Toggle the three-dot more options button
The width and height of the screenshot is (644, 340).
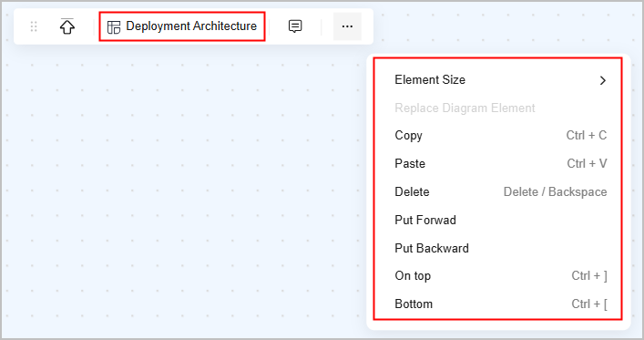[x=347, y=26]
